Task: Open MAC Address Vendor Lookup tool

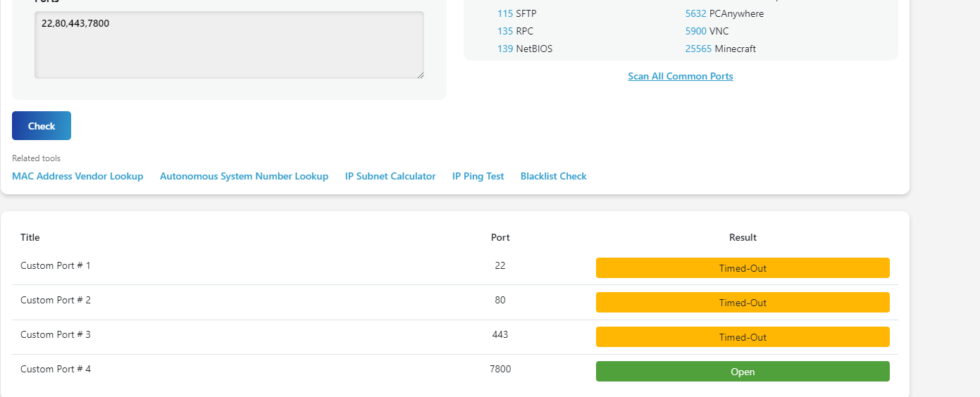Action: (77, 176)
